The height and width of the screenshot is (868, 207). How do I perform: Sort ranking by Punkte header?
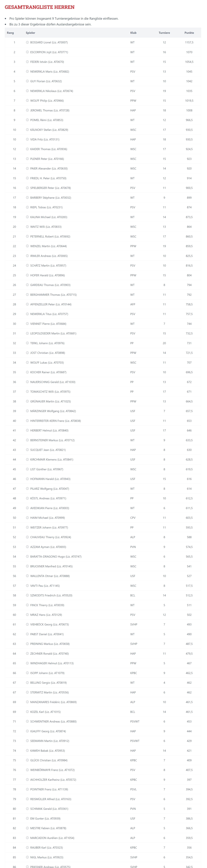click(x=189, y=33)
